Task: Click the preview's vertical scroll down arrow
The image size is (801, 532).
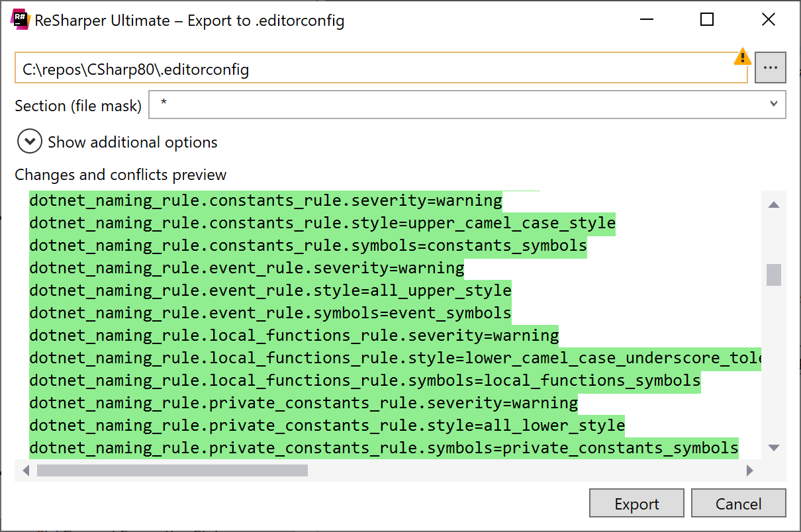Action: point(773,448)
